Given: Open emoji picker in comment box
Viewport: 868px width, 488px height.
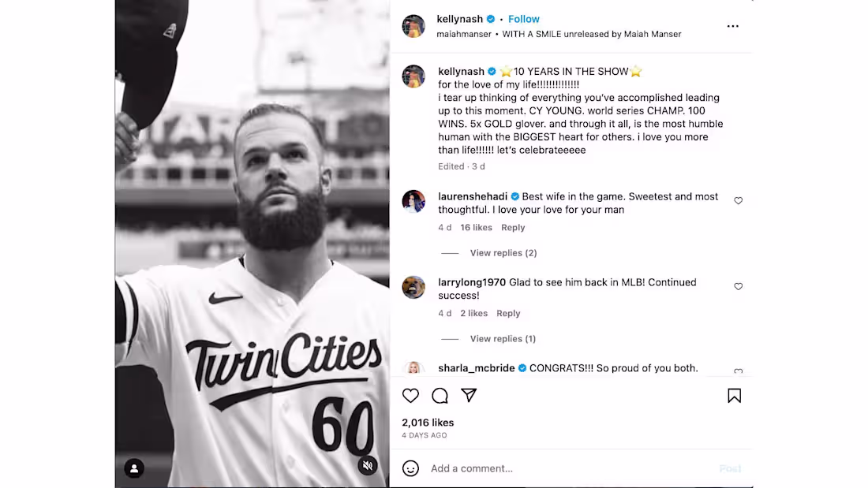Looking at the screenshot, I should 410,468.
